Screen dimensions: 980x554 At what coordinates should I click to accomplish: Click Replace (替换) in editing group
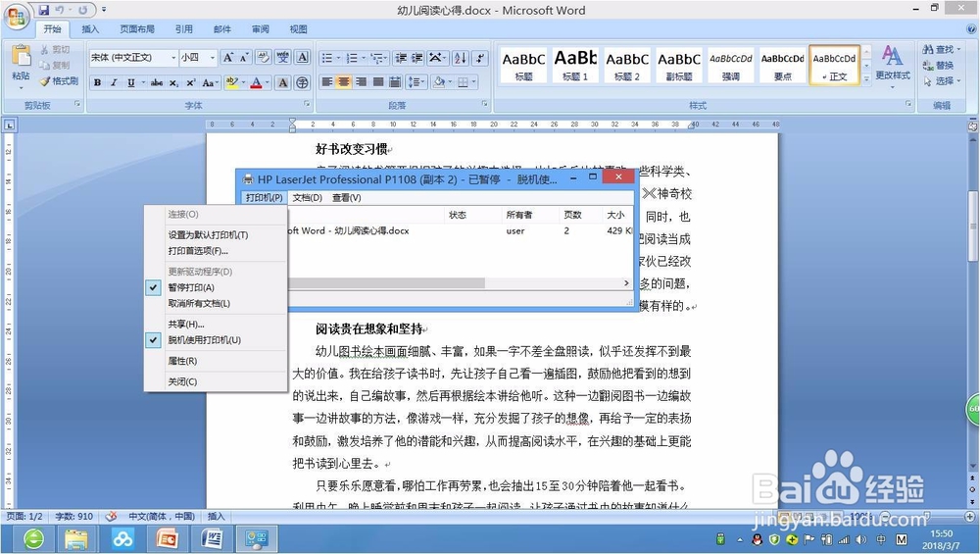point(938,66)
